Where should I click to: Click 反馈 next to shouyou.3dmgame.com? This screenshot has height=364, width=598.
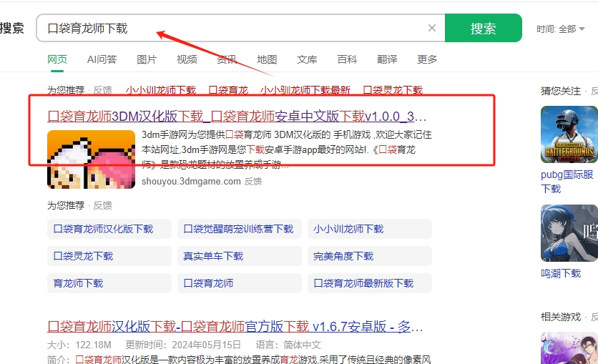click(x=253, y=182)
